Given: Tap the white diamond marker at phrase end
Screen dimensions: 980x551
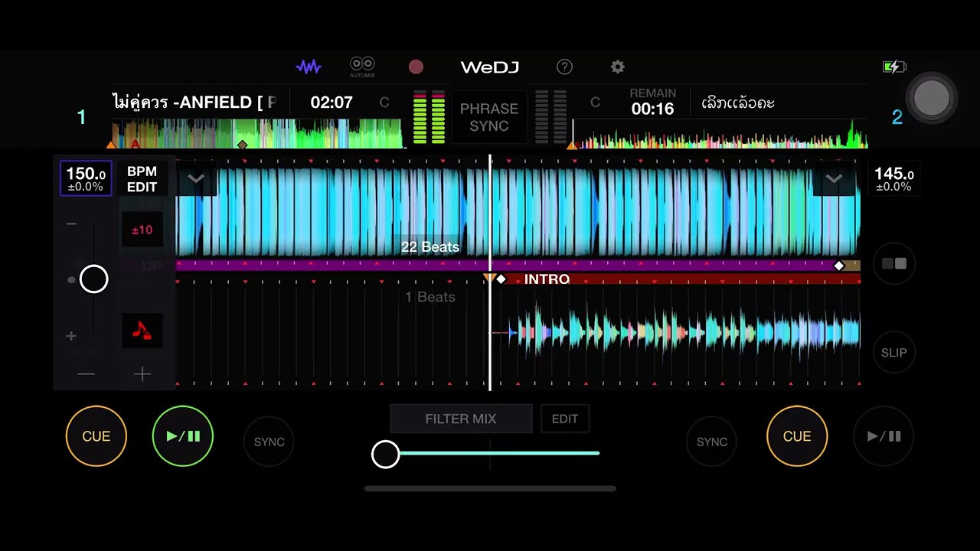Looking at the screenshot, I should pyautogui.click(x=839, y=266).
